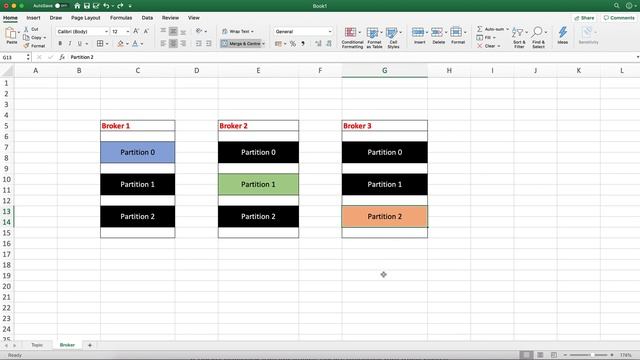Click the search magnifier in title bar
This screenshot has height=360, width=640.
pos(616,6)
